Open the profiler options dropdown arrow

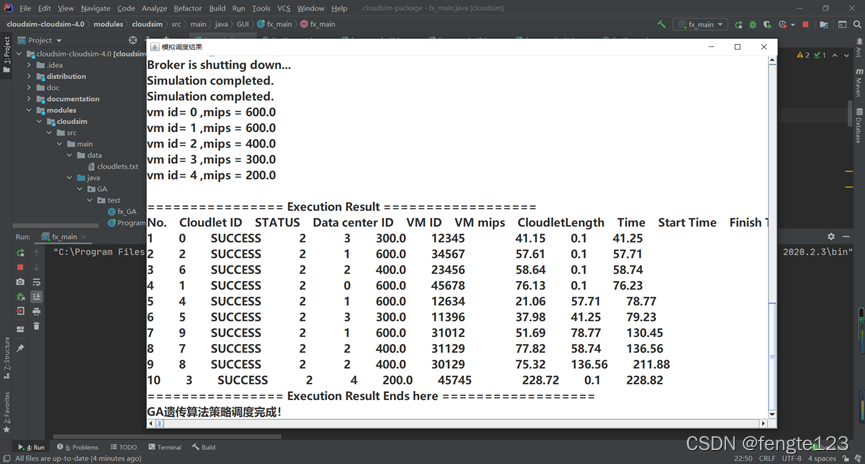pos(793,24)
